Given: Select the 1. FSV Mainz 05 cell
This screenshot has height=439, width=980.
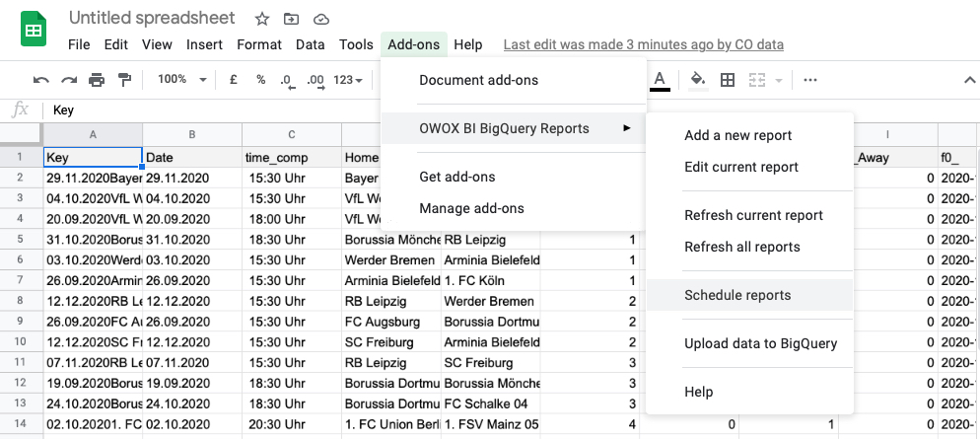Looking at the screenshot, I should click(491, 424).
